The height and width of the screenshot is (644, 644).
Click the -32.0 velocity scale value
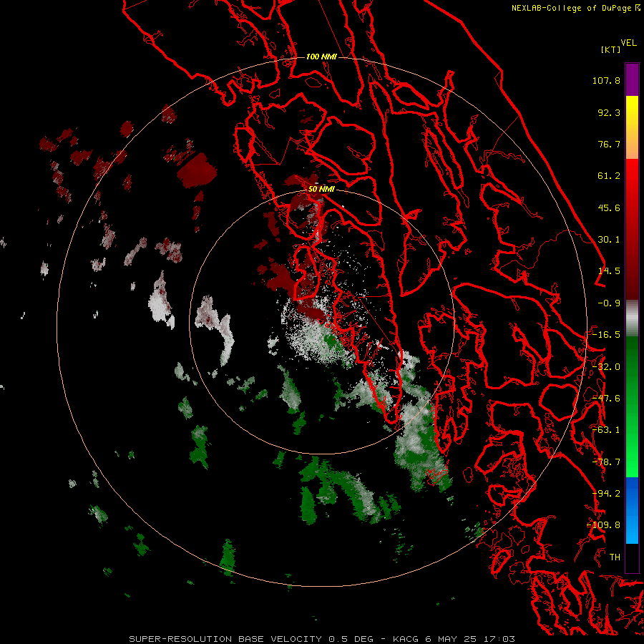(x=606, y=367)
